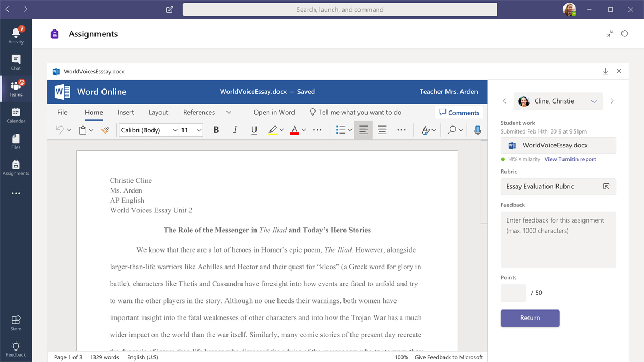644x362 pixels.
Task: Click the Points input box
Action: (513, 293)
